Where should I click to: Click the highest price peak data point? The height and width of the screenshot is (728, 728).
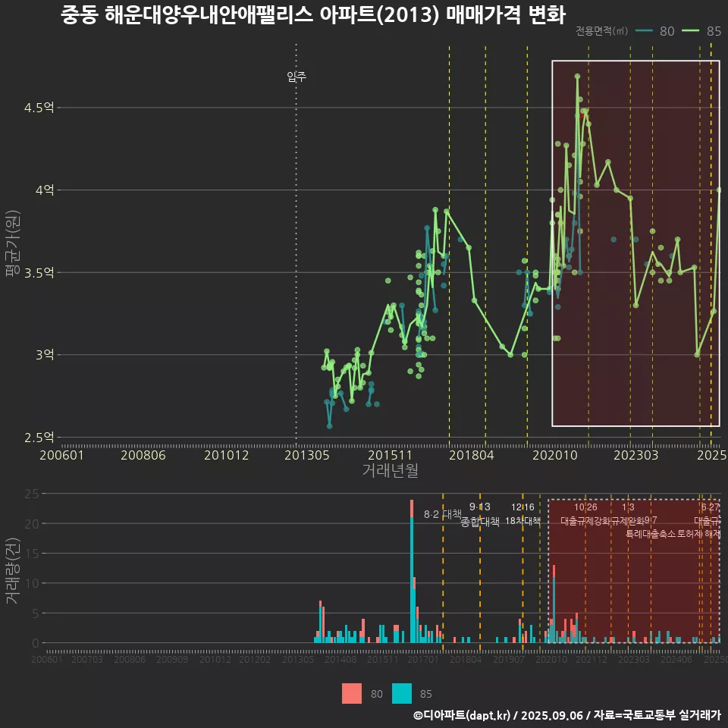pyautogui.click(x=577, y=76)
